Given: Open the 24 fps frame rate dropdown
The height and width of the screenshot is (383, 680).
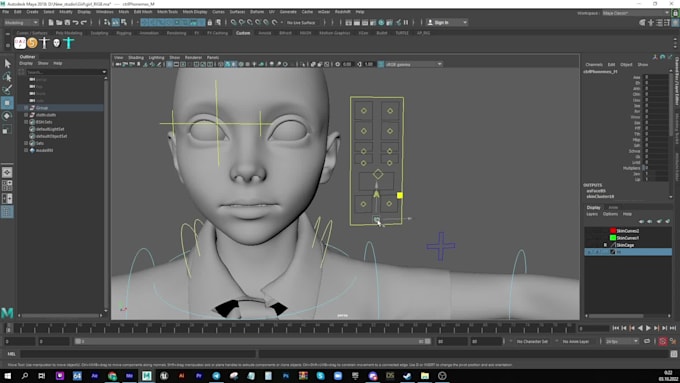Looking at the screenshot, I should [x=621, y=341].
